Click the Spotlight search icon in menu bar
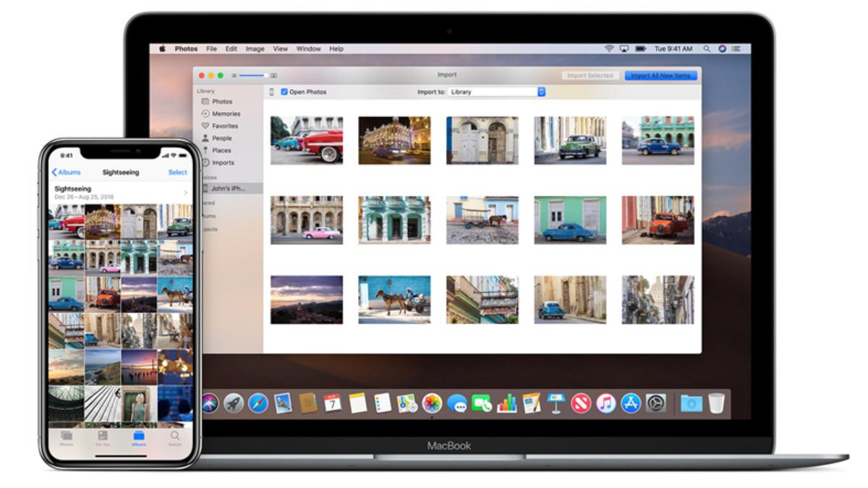 [x=706, y=49]
